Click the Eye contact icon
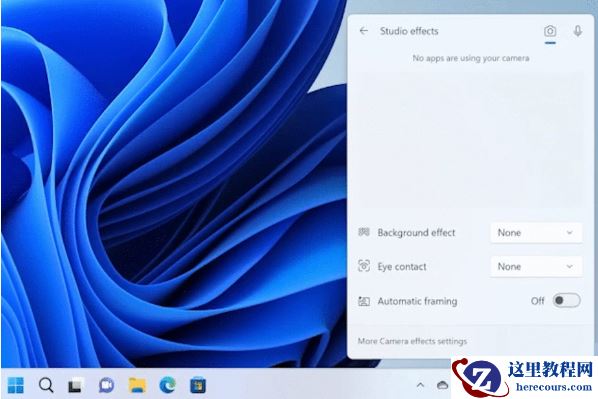Screen dimensions: 598x399 click(364, 266)
